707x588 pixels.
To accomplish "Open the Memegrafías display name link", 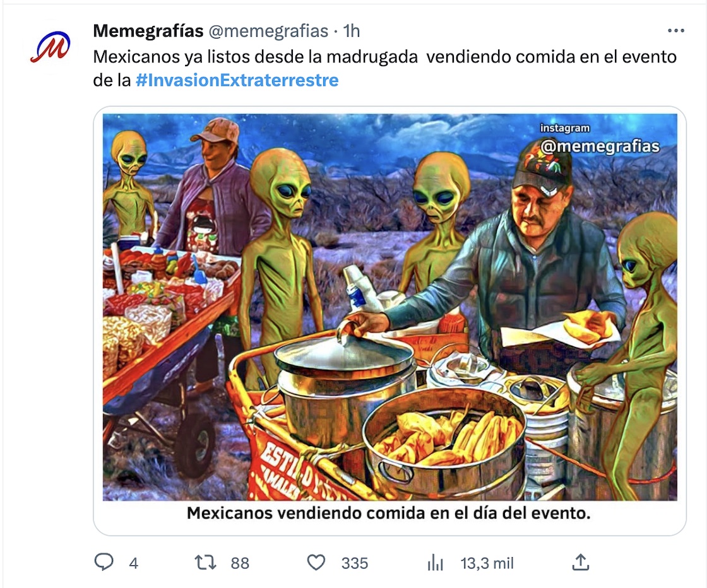I will pyautogui.click(x=148, y=31).
